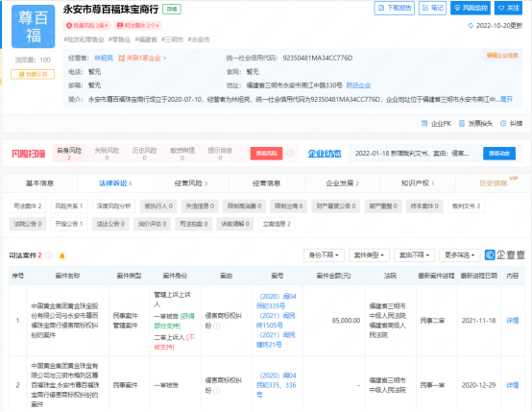This screenshot has width=532, height=412.
Task: Select the 开庭公告 1 sub-tab
Action: pyautogui.click(x=69, y=224)
